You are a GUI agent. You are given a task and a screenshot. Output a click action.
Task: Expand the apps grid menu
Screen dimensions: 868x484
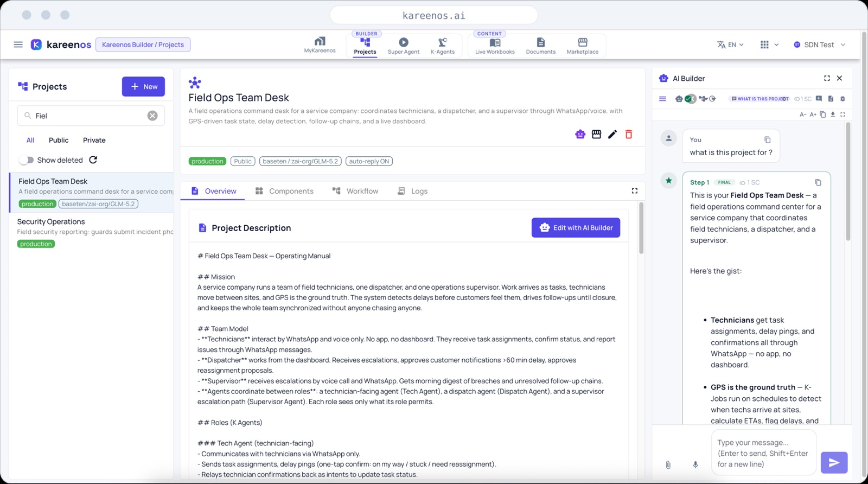coord(769,44)
